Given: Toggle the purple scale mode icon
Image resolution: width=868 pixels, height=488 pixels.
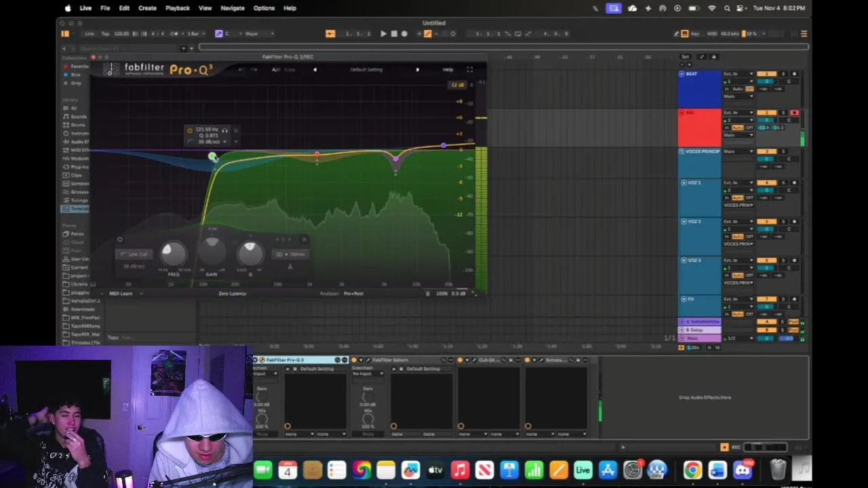Looking at the screenshot, I should pyautogui.click(x=218, y=34).
